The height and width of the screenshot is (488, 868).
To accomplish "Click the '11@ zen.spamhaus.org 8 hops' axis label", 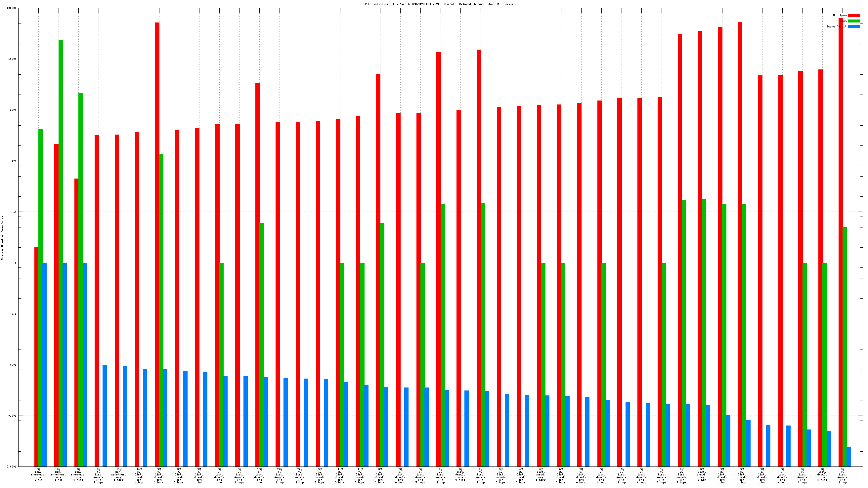I will [119, 474].
